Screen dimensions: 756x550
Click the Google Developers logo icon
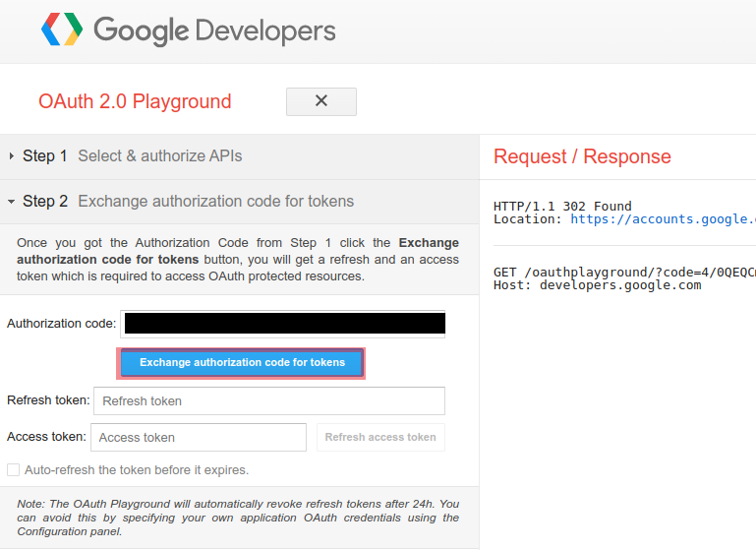click(62, 30)
